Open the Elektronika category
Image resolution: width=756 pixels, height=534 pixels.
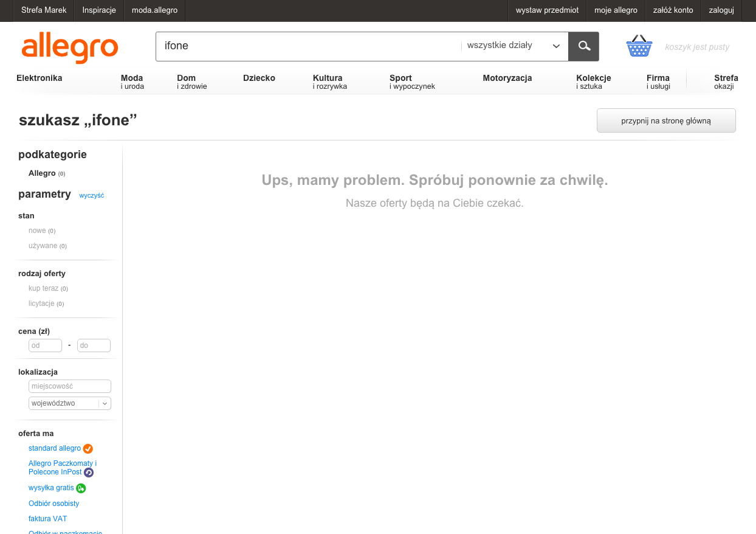pyautogui.click(x=40, y=78)
